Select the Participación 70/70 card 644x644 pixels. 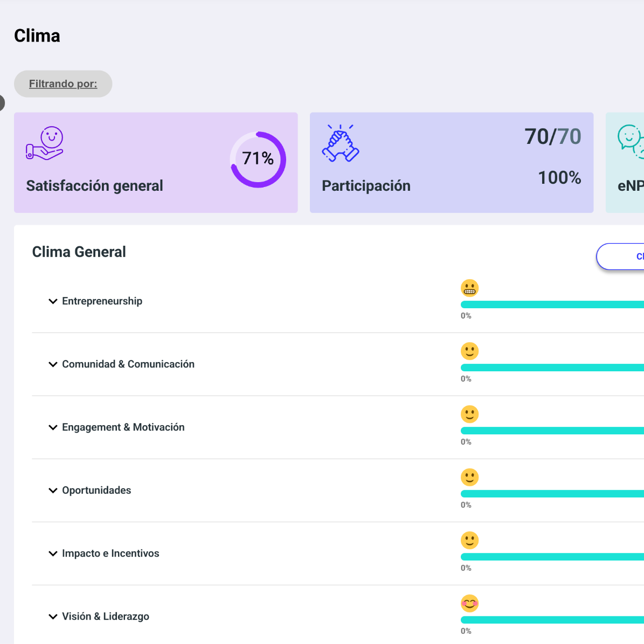click(451, 163)
